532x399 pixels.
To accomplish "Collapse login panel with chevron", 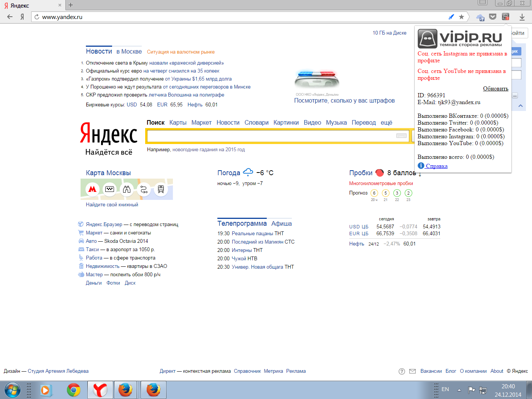I will [521, 106].
